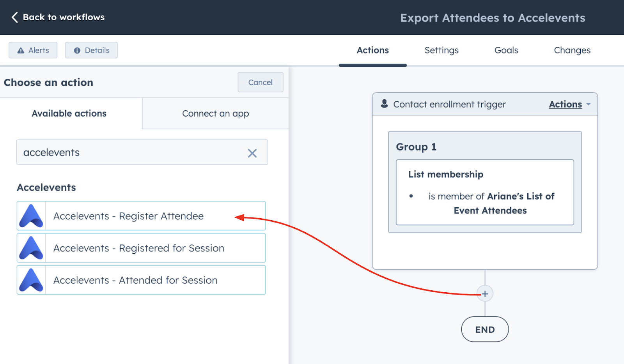The image size is (624, 364).
Task: Click the Export Attendees to Accelevents title
Action: 493,18
